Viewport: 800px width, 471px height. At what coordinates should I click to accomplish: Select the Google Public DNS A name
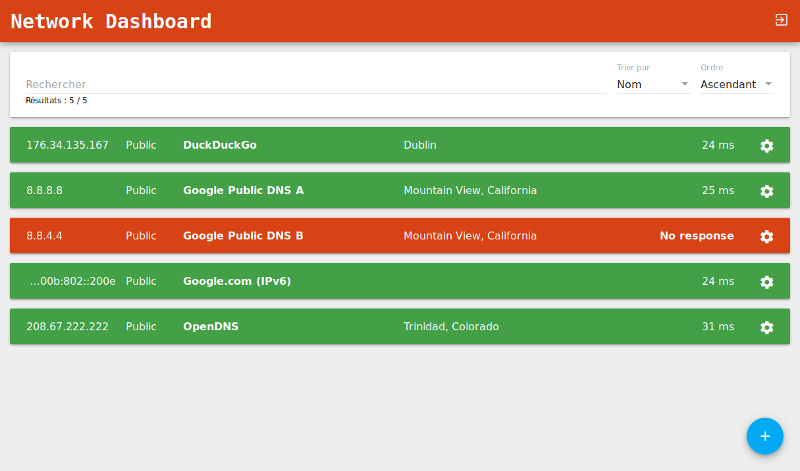tap(243, 190)
